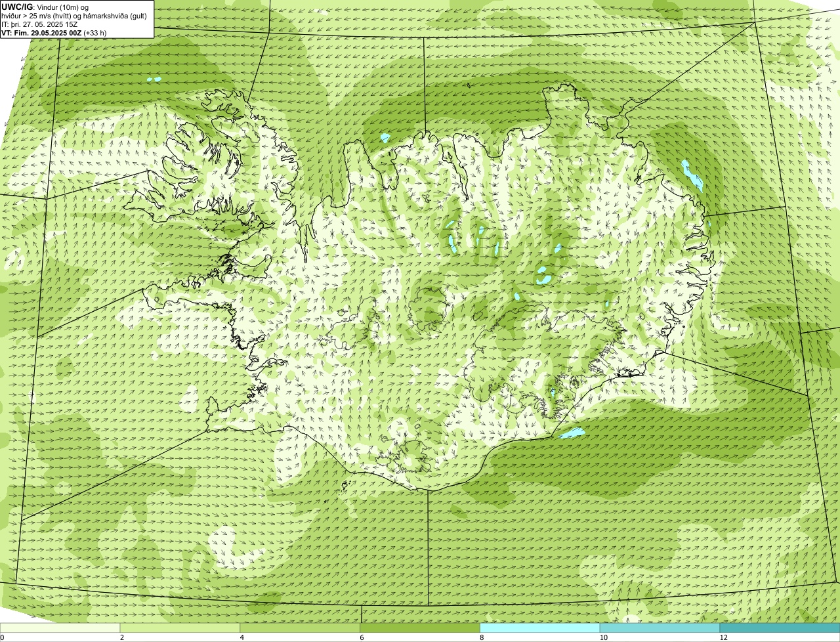Click the "VT: Fim. 29.05.2025 00Z" valid time text
840x642 pixels.
[x=41, y=33]
